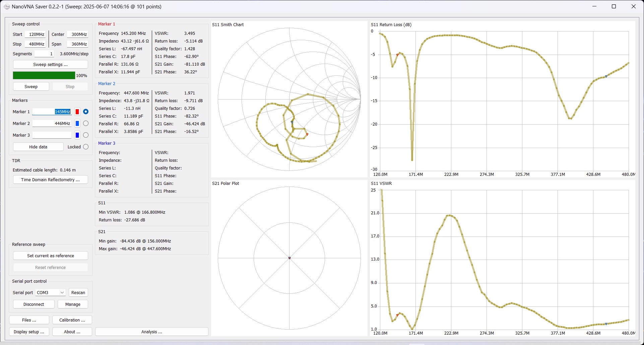
Task: Disconnect the serial port connection
Action: (x=34, y=304)
